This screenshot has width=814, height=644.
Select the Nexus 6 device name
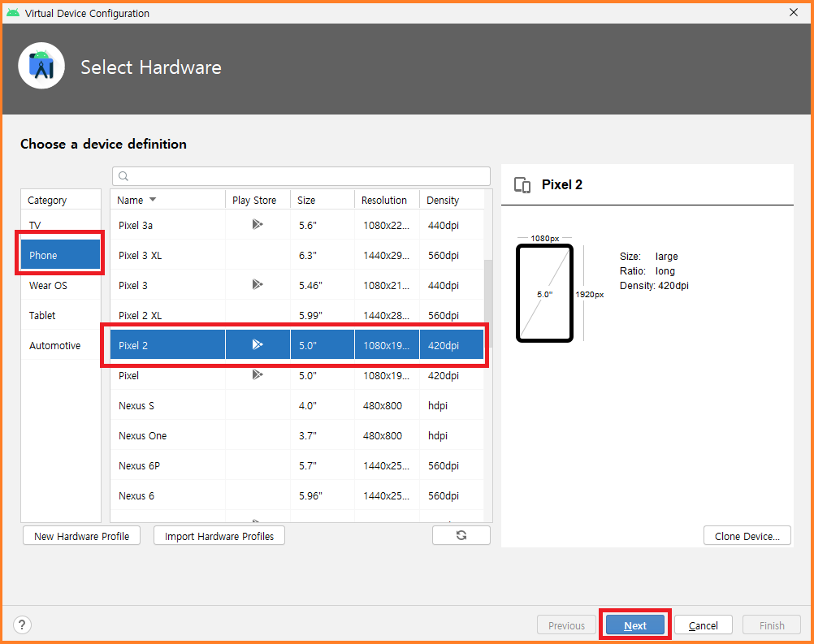[x=136, y=496]
